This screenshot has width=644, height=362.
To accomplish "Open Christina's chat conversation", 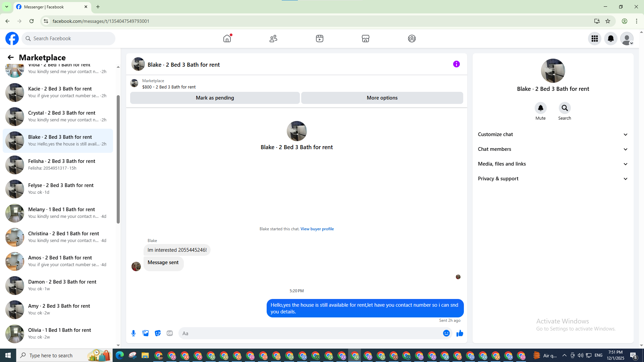I will 58,237.
